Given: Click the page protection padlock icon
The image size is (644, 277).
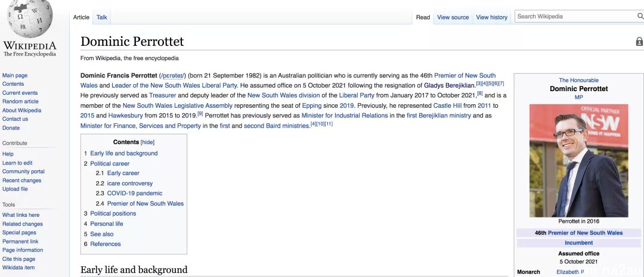Looking at the screenshot, I should click(x=639, y=42).
